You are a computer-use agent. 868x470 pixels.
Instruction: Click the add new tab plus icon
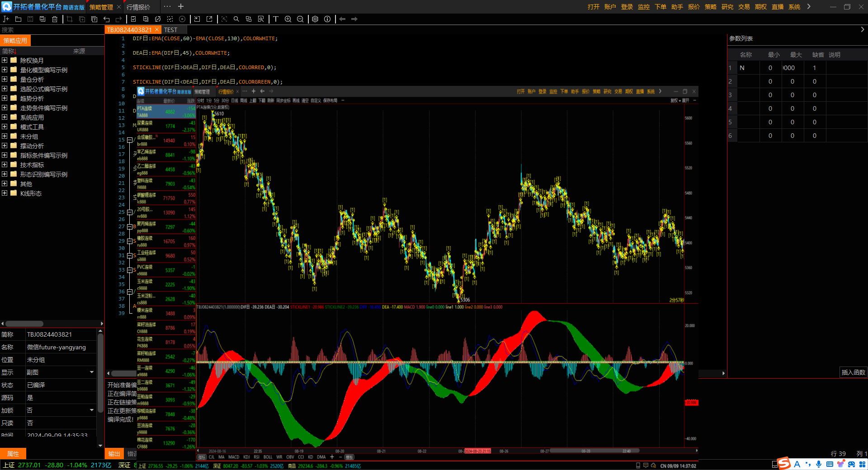tap(181, 6)
